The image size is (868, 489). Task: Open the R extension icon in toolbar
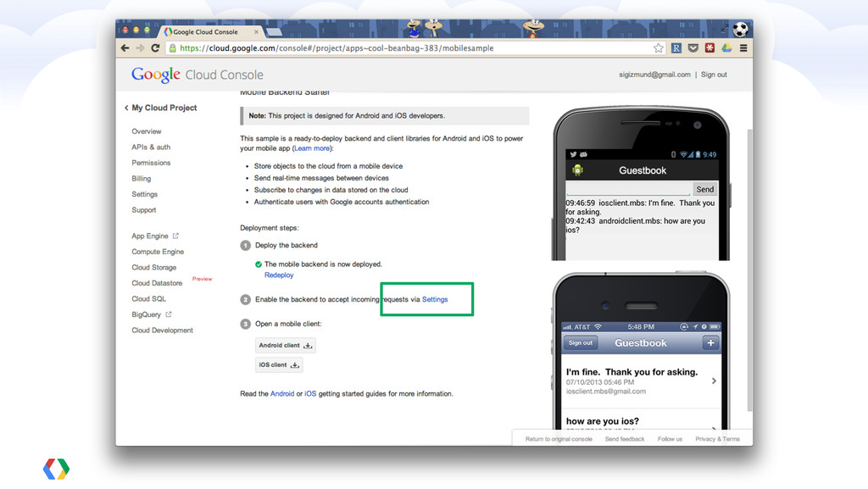coord(676,48)
